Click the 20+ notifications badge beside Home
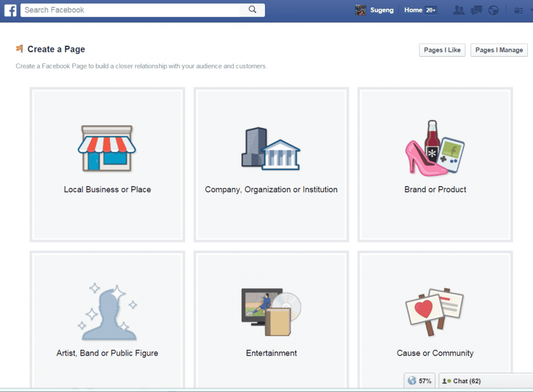The height and width of the screenshot is (392, 533). (430, 10)
